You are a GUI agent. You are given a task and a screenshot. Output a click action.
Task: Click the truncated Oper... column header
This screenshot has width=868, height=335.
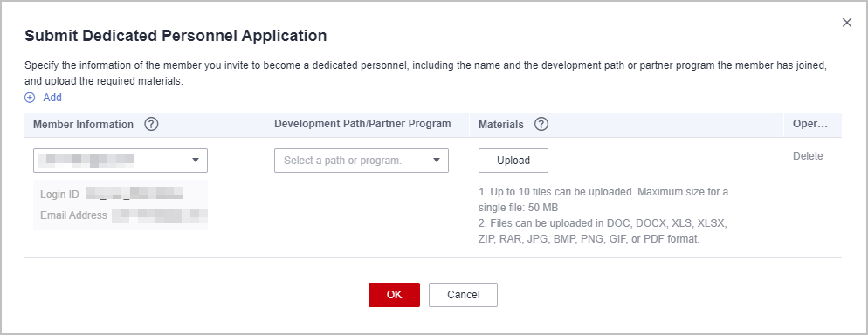tap(809, 125)
